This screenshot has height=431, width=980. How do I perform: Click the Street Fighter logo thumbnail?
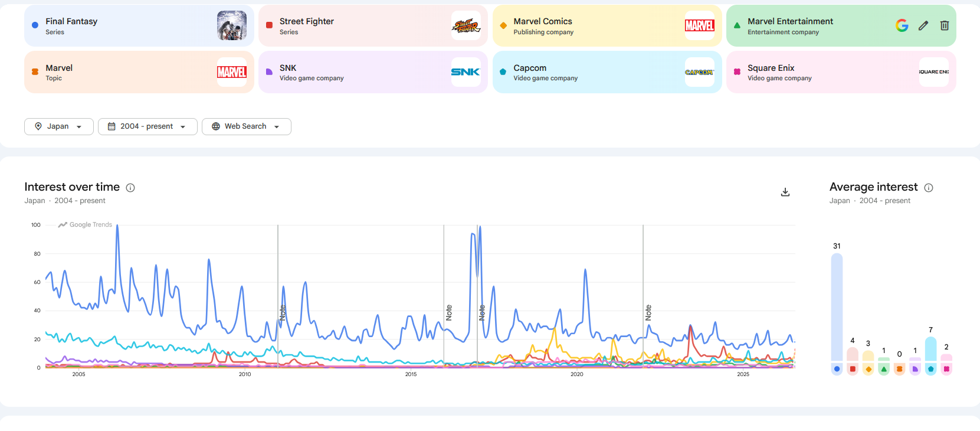click(466, 25)
